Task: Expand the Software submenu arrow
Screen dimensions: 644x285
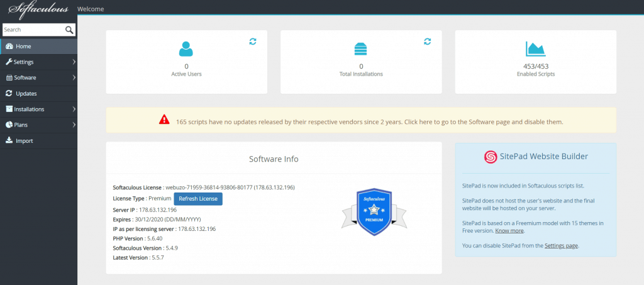Action: pyautogui.click(x=74, y=78)
